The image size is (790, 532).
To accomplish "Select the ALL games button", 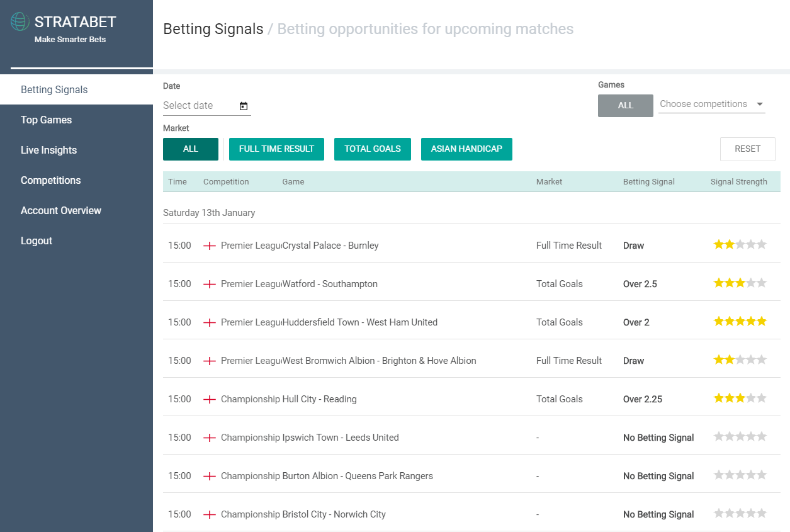I will click(626, 106).
